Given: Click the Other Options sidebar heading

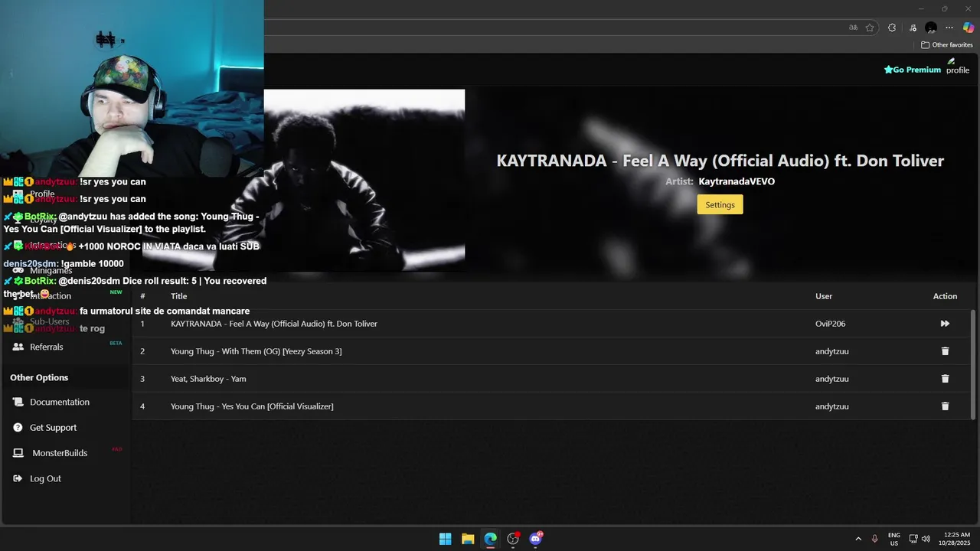Looking at the screenshot, I should coord(39,377).
